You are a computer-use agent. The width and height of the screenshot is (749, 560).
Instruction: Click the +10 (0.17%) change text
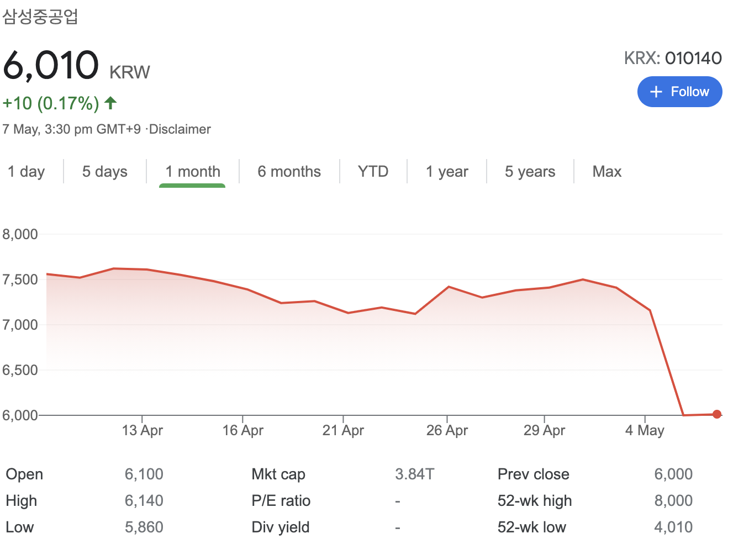pos(51,103)
